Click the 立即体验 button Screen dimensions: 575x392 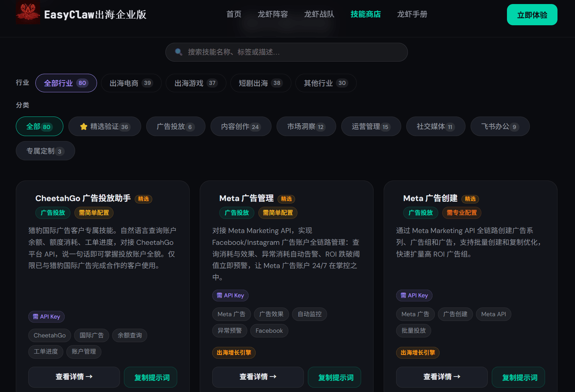click(532, 15)
